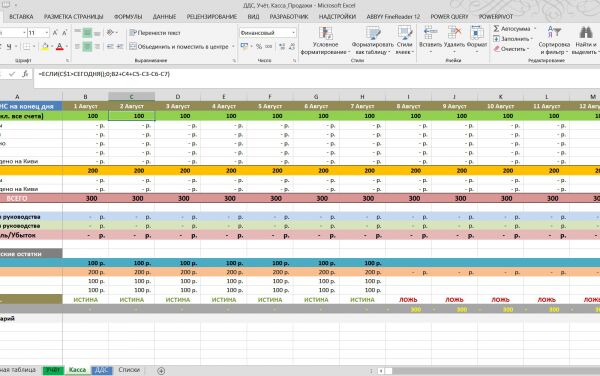
Task: Increase the cell indent
Action: (x=120, y=47)
